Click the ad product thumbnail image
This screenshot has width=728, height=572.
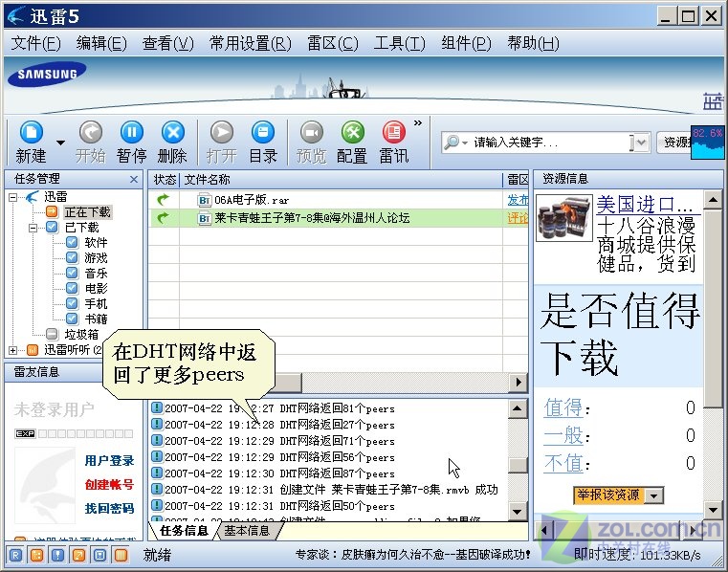coord(564,218)
